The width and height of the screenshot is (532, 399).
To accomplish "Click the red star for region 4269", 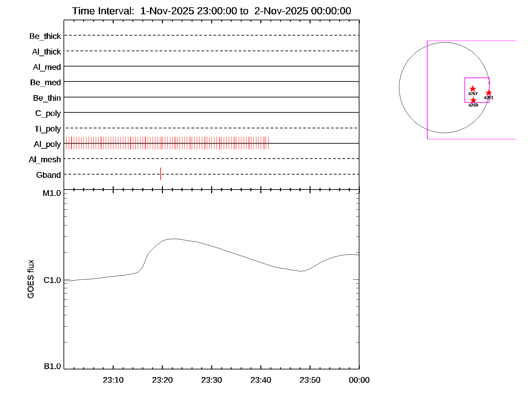I will (x=473, y=100).
